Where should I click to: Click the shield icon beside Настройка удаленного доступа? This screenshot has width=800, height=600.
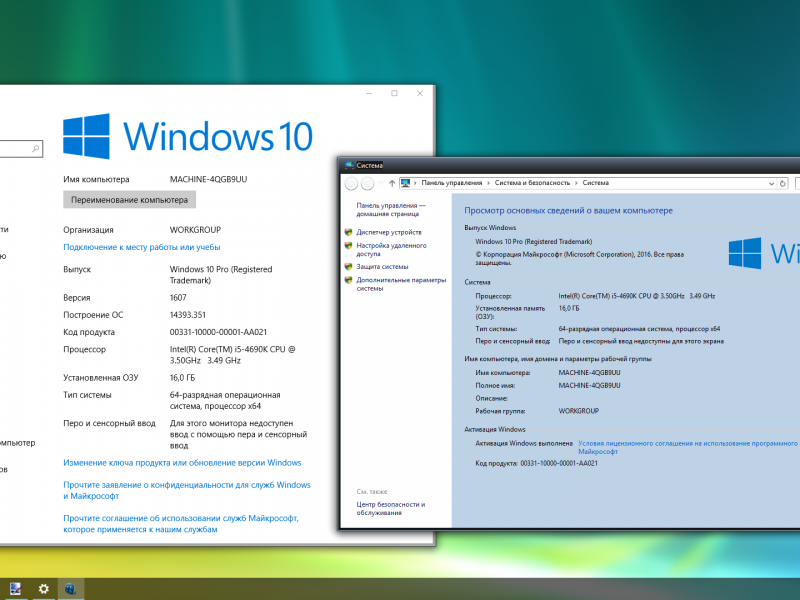pyautogui.click(x=348, y=245)
